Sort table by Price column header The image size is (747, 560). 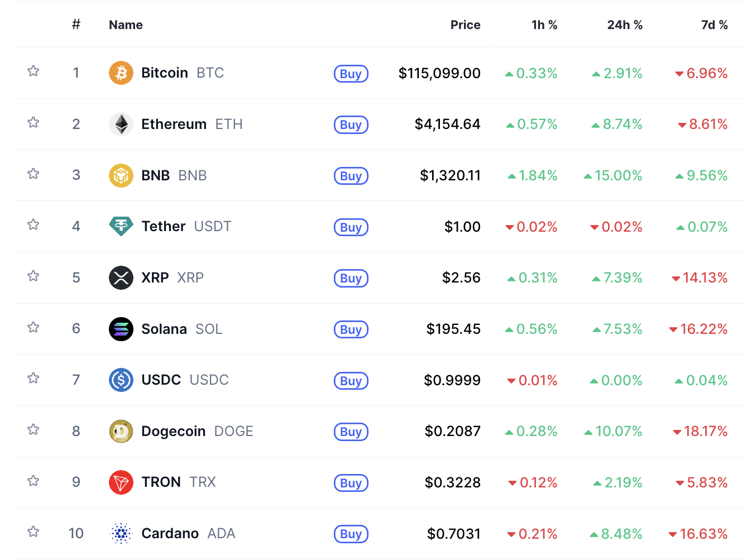465,25
